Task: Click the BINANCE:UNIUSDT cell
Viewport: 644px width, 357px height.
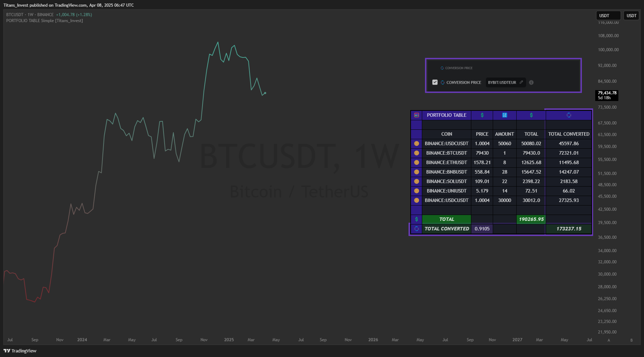Action: [x=447, y=191]
